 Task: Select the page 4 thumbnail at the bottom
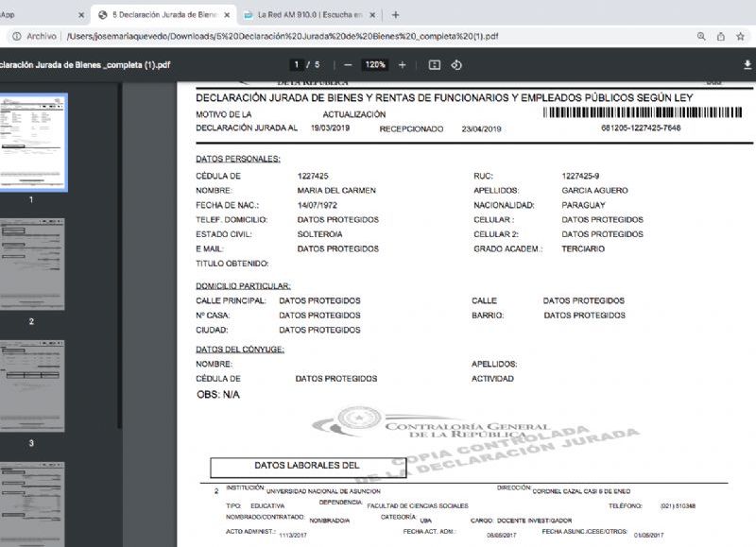(x=32, y=504)
